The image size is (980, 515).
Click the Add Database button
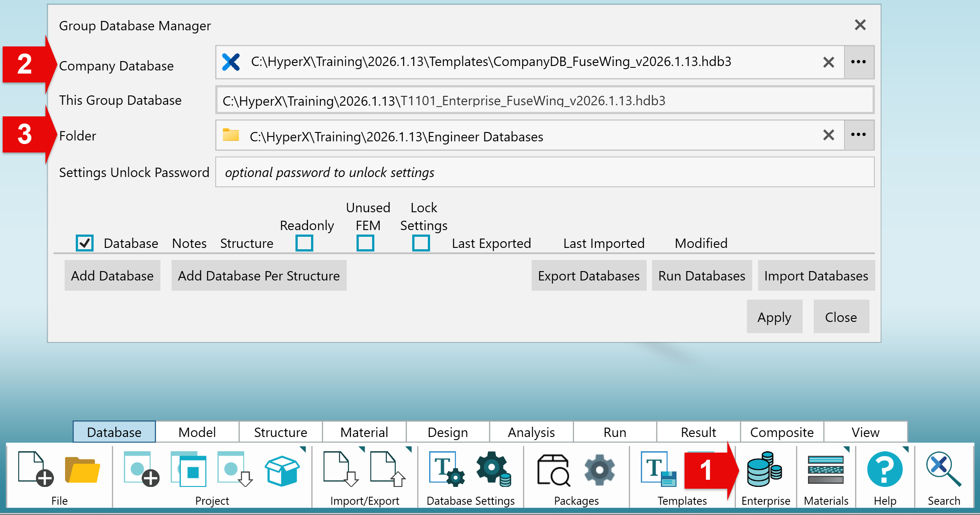click(112, 276)
